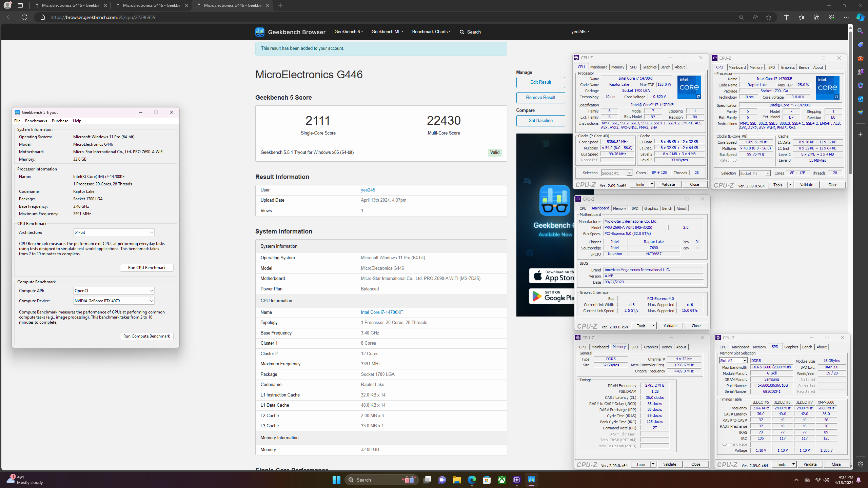Open the File menu in Geekbench 5 Tryout
This screenshot has width=868, height=488.
point(17,121)
